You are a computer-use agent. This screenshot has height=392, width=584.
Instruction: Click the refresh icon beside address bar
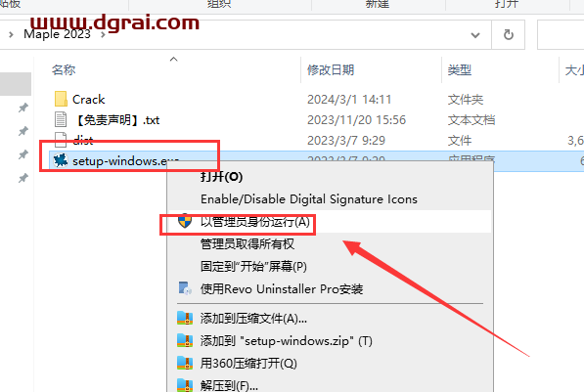509,35
